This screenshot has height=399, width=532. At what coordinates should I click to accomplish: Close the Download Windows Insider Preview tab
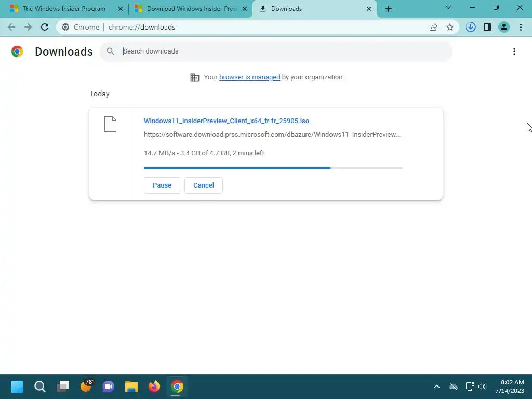[245, 9]
